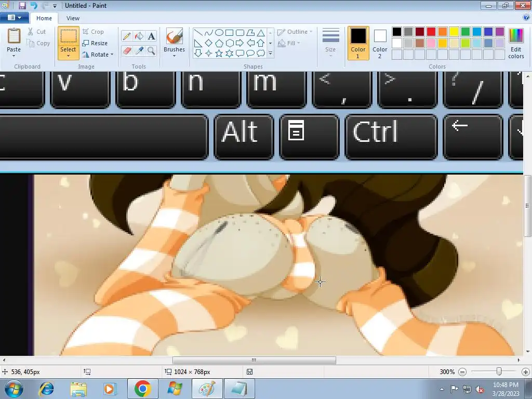Pick the red color swatch
This screenshot has height=399, width=532.
431,32
